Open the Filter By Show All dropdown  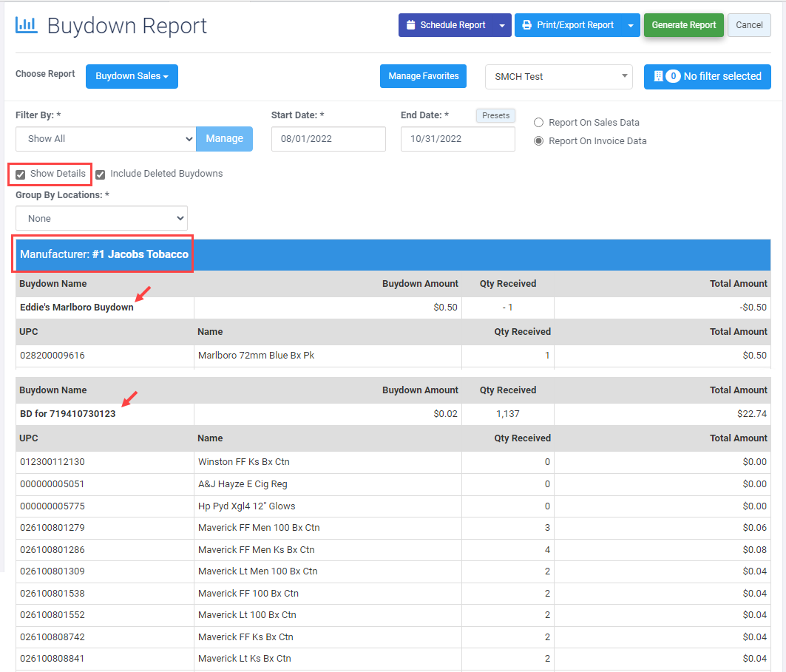(x=106, y=139)
